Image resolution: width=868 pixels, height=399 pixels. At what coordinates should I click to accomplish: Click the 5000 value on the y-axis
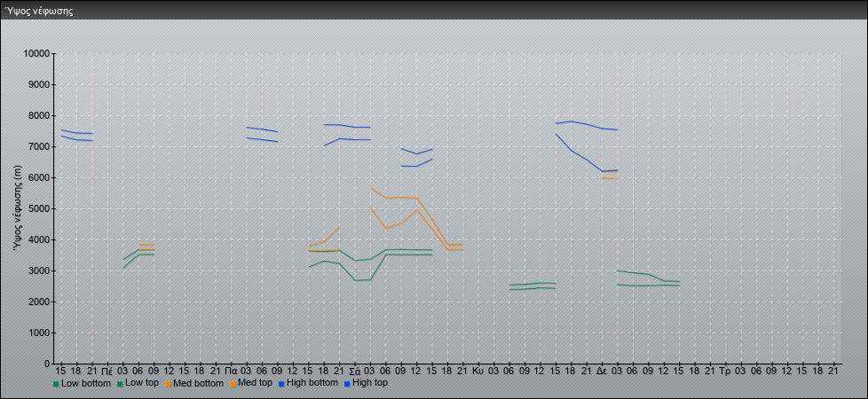39,208
